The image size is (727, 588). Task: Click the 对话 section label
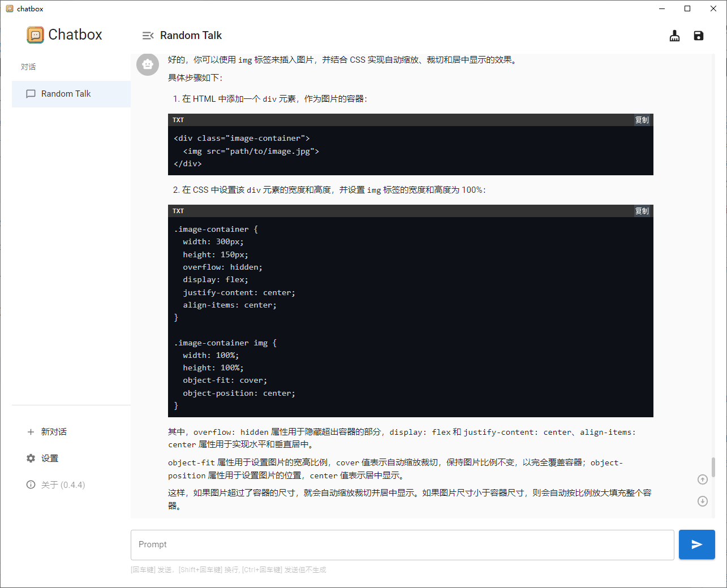28,67
